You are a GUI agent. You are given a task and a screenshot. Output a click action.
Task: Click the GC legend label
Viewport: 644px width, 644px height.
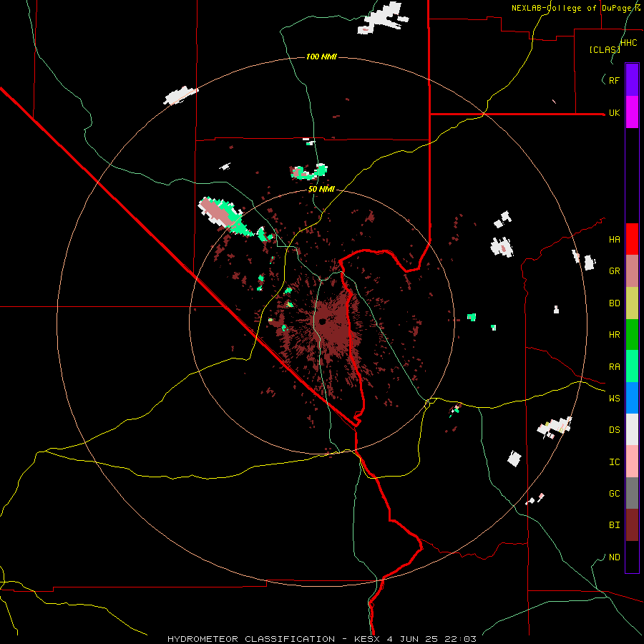click(614, 493)
